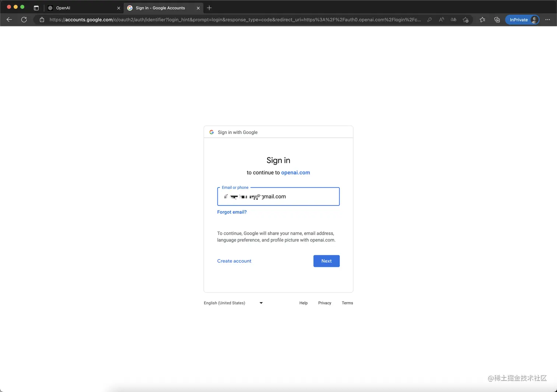This screenshot has width=557, height=392.
Task: Close the OpenAI tab
Action: [x=119, y=8]
